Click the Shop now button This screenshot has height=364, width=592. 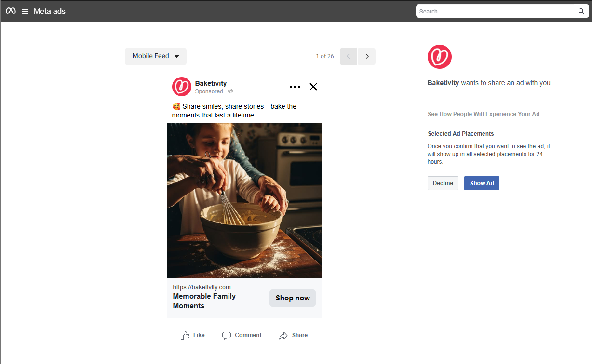293,298
